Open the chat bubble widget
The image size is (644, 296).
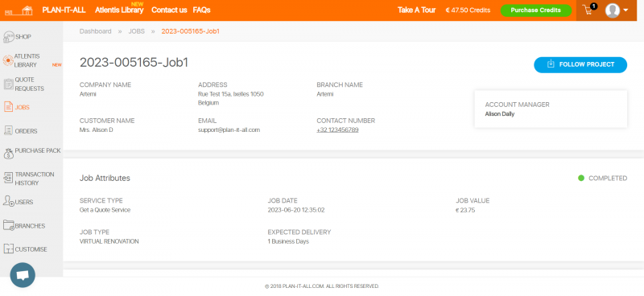tap(23, 275)
